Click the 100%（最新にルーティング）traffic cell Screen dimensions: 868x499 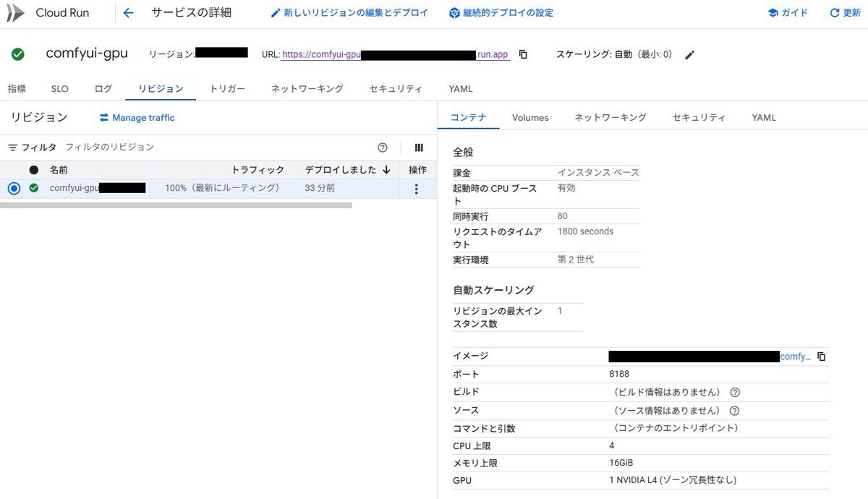(222, 188)
